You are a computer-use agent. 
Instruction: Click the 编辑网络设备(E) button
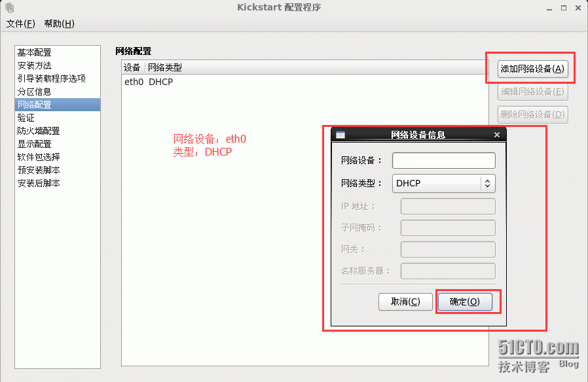(532, 92)
